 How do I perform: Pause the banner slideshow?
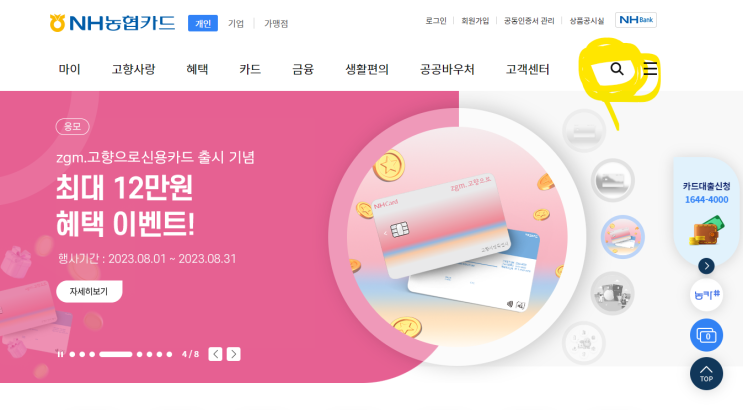pyautogui.click(x=60, y=354)
